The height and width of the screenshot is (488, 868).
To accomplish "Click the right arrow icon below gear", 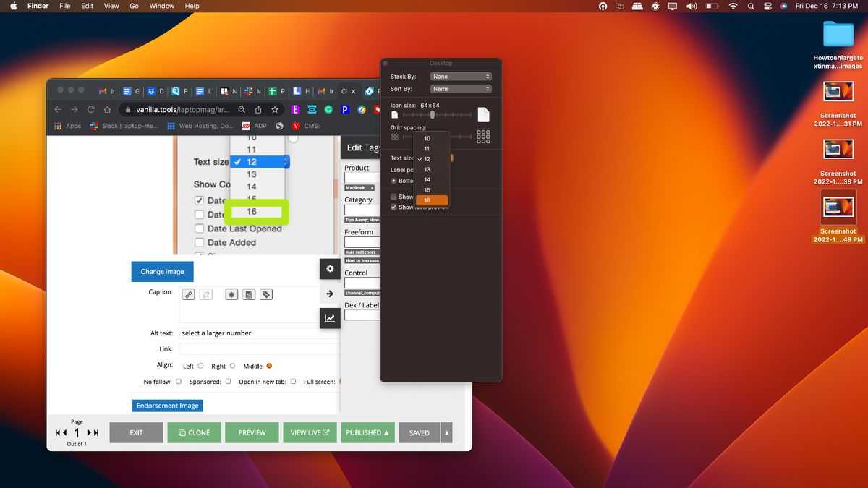I will click(330, 294).
